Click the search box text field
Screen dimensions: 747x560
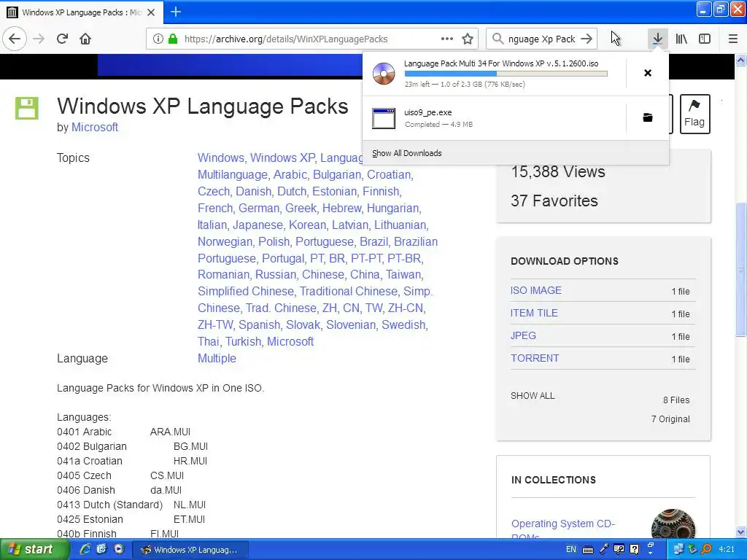(542, 39)
